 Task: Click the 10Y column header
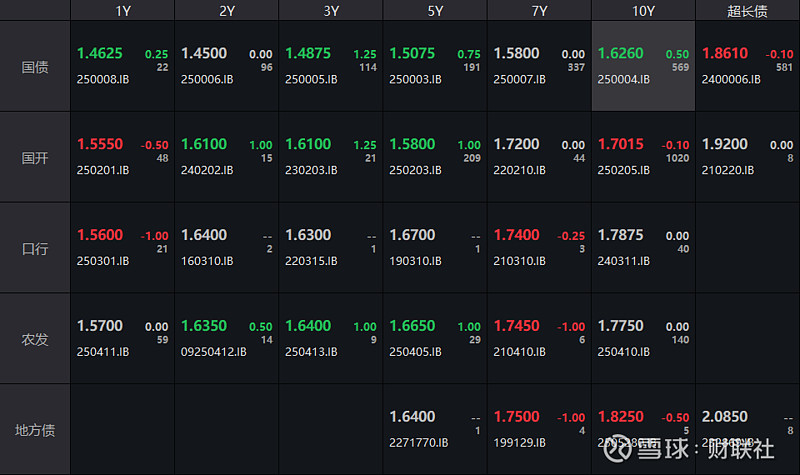pyautogui.click(x=643, y=10)
